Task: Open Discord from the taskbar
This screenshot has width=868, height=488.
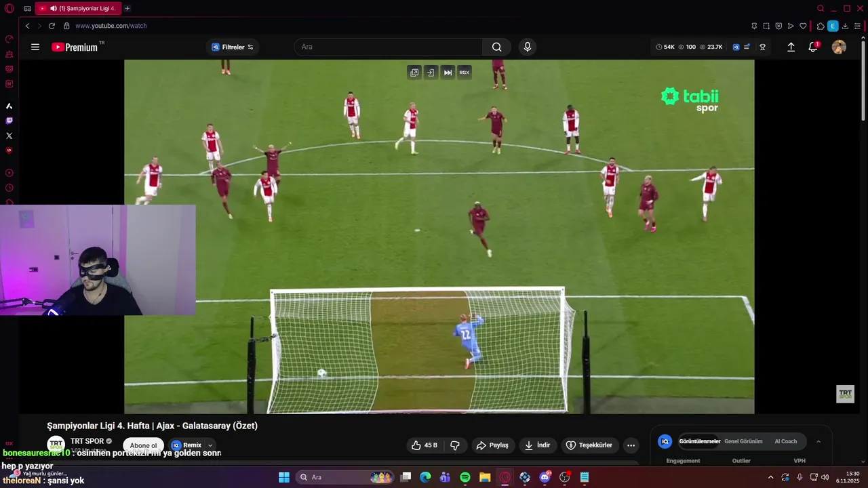Action: [x=545, y=477]
